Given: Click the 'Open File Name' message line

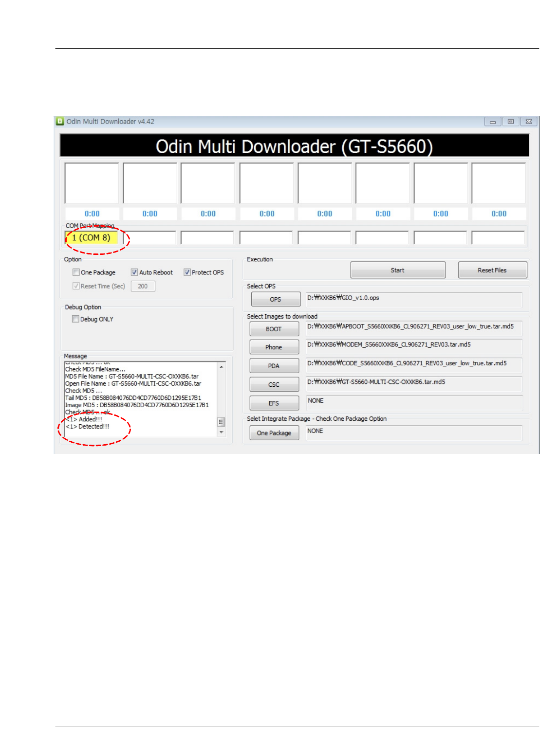Looking at the screenshot, I should 133,384.
